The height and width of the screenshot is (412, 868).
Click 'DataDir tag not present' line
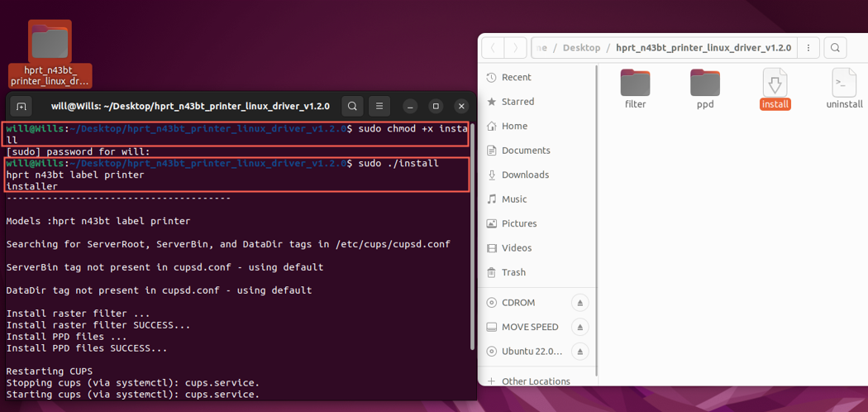pyautogui.click(x=159, y=290)
